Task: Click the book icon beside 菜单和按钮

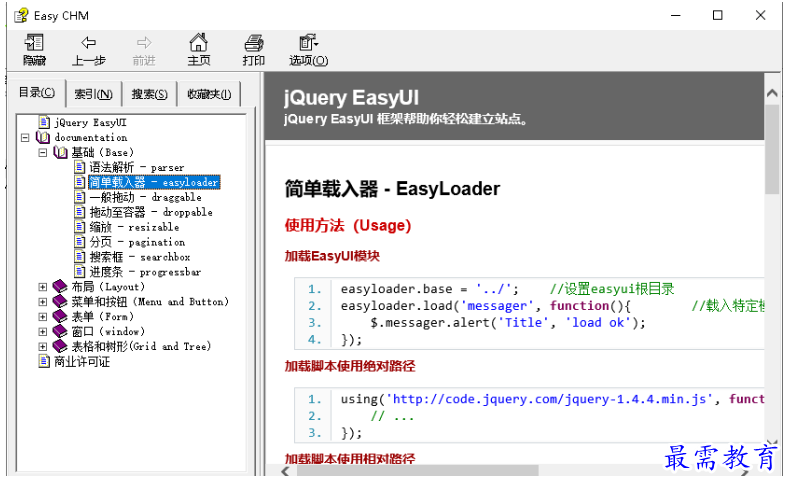Action: click(x=60, y=302)
